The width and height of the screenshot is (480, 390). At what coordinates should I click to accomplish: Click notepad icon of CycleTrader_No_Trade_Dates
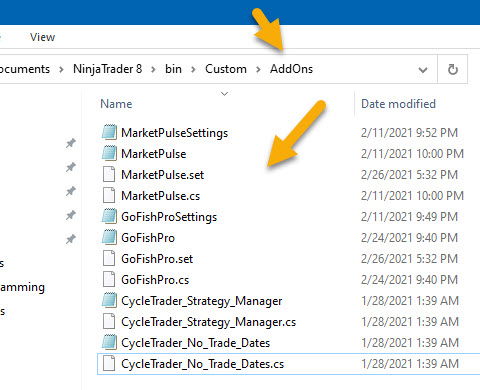(109, 342)
